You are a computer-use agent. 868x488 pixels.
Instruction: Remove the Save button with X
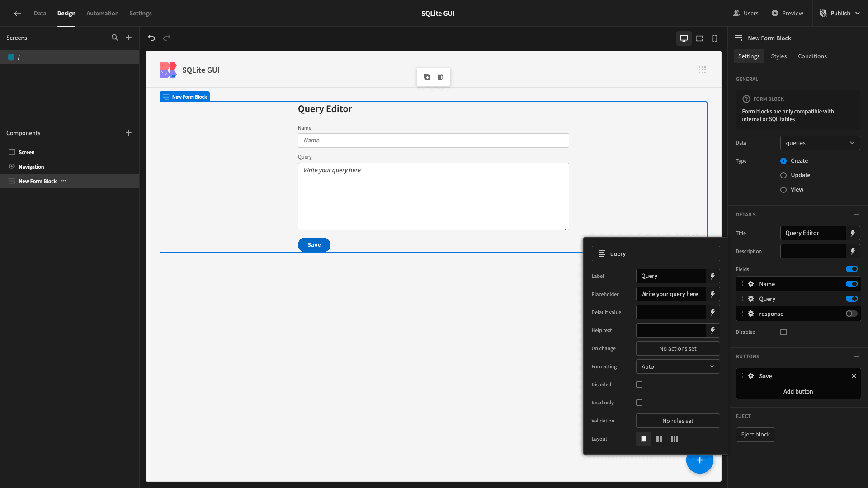[x=854, y=376]
